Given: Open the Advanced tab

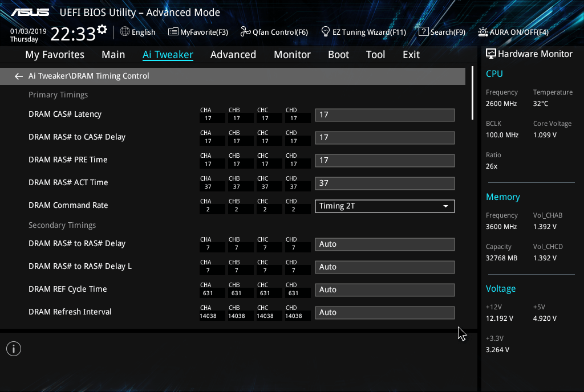Looking at the screenshot, I should coord(233,55).
